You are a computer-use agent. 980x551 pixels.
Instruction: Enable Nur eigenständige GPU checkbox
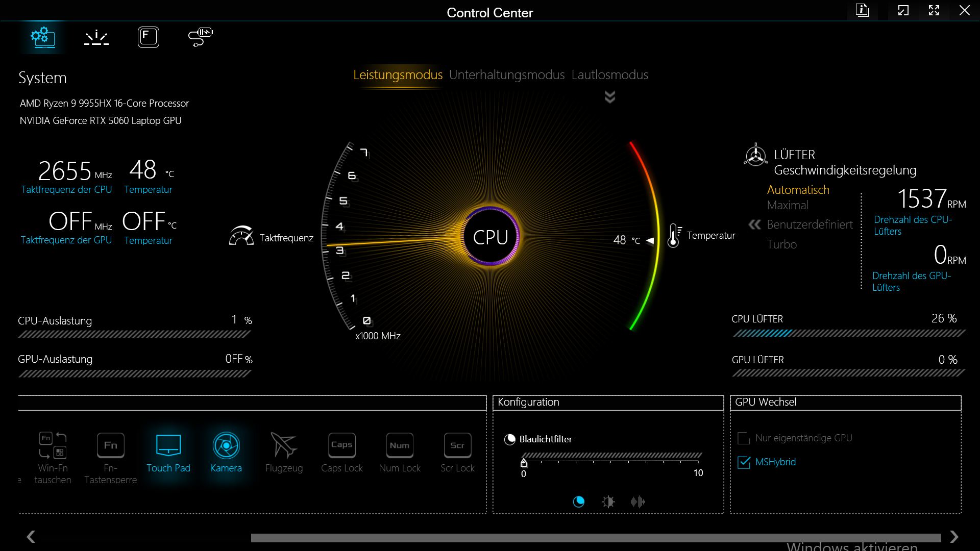(x=744, y=438)
